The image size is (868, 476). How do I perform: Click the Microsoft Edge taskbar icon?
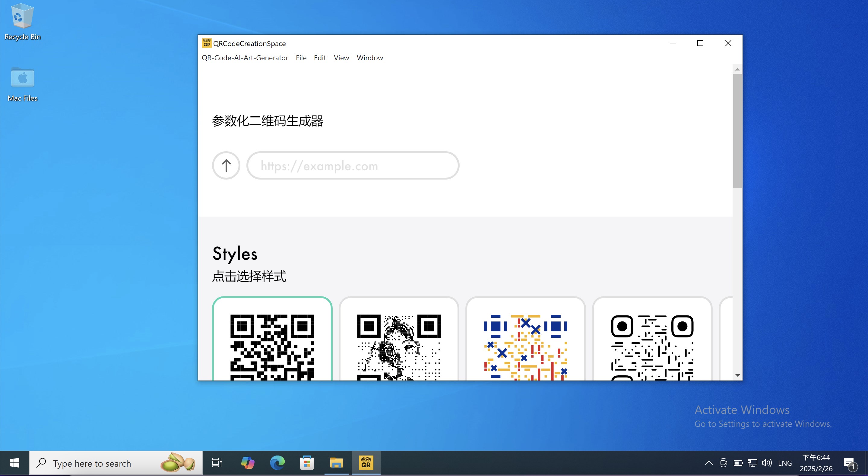[x=277, y=463]
